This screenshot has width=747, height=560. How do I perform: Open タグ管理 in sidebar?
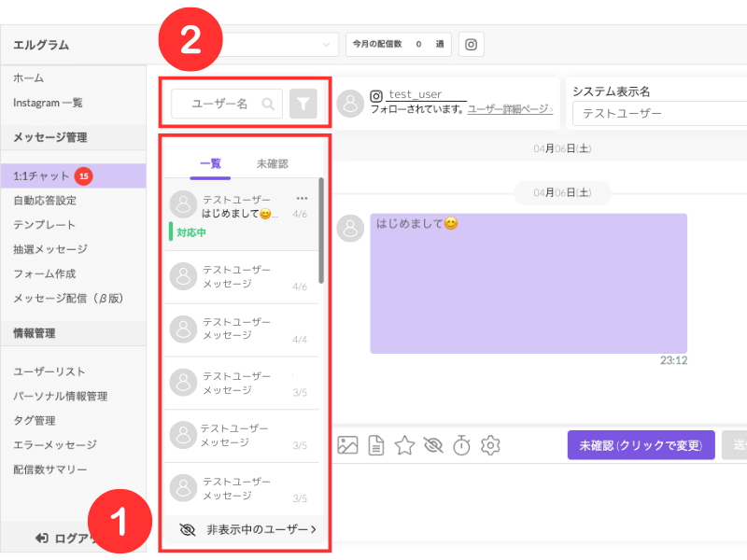35,421
